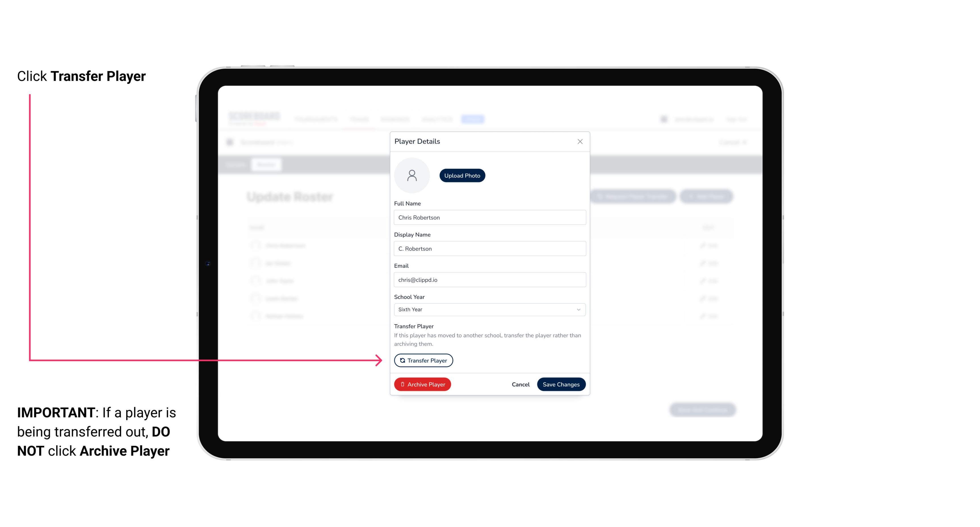Click the Email input field

tap(489, 279)
